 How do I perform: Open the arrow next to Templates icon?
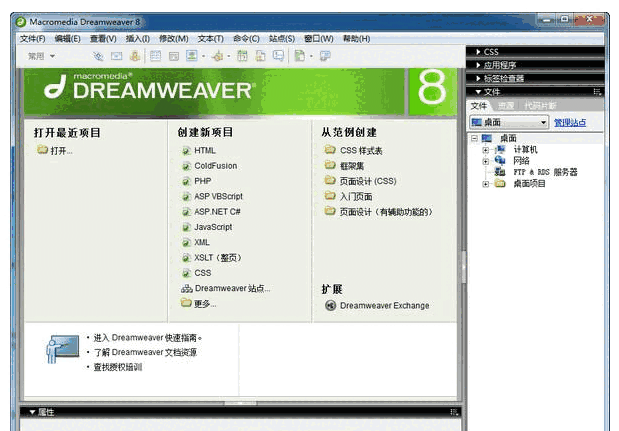click(x=311, y=56)
